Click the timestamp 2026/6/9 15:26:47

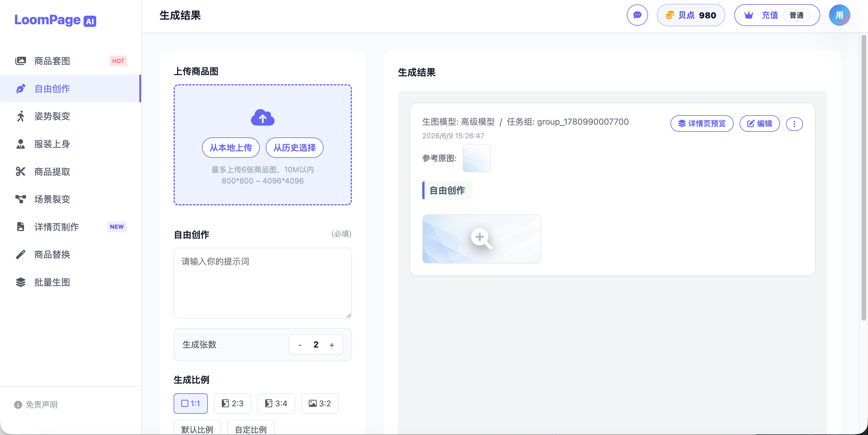click(453, 136)
